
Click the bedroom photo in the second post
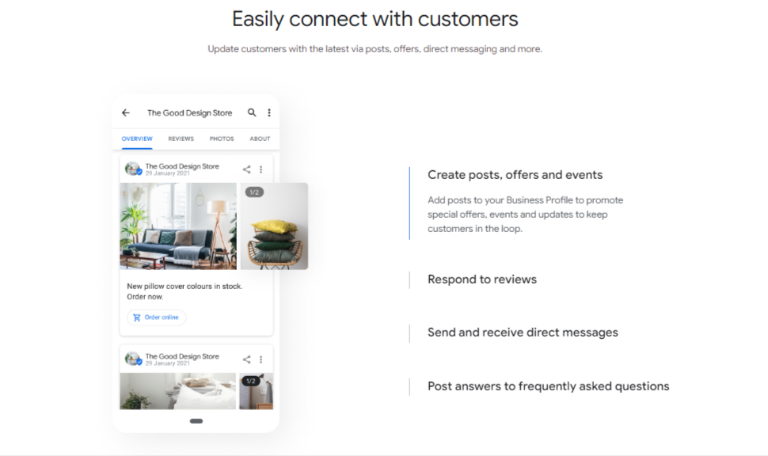pyautogui.click(x=178, y=391)
